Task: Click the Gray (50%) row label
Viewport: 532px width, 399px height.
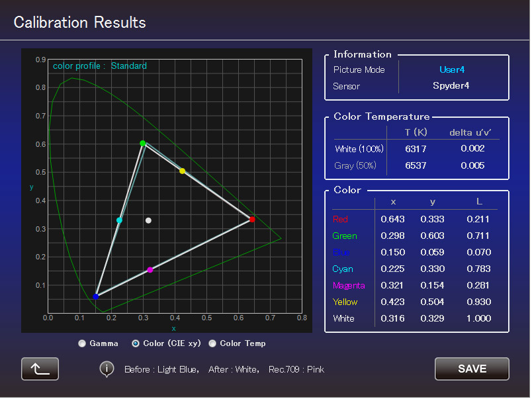Action: tap(355, 165)
